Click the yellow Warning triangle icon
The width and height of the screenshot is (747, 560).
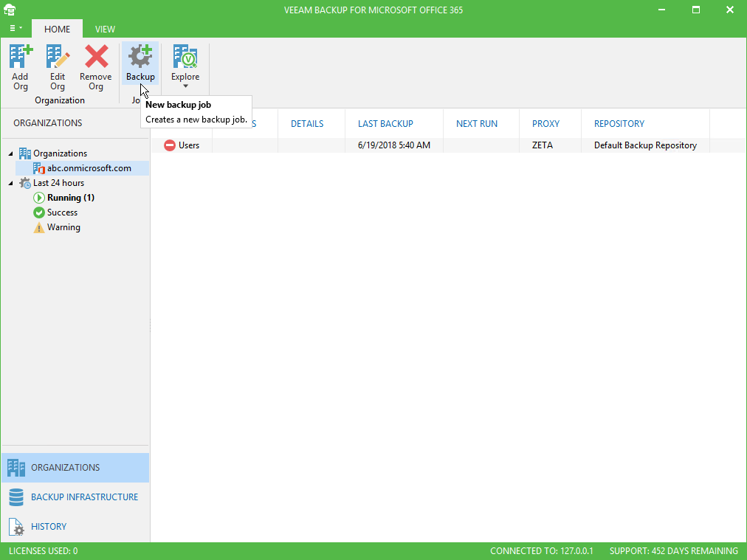click(x=38, y=228)
